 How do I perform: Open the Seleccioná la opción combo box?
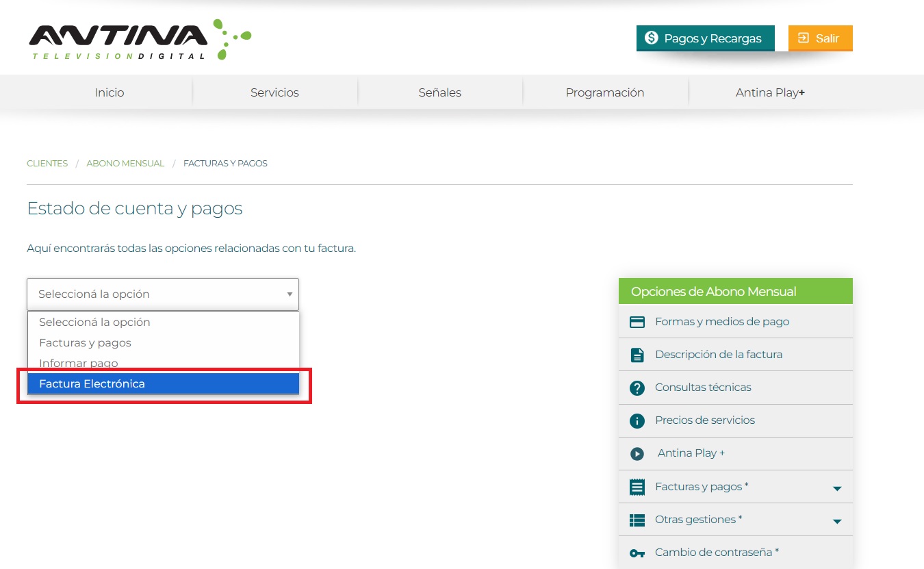[163, 294]
